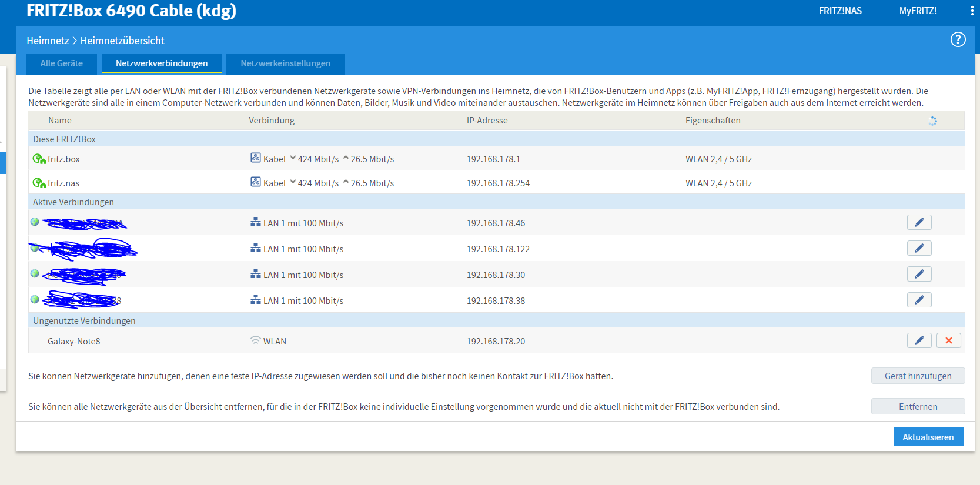
Task: Open the Netzwerkeinstellungen tab
Action: coord(286,63)
